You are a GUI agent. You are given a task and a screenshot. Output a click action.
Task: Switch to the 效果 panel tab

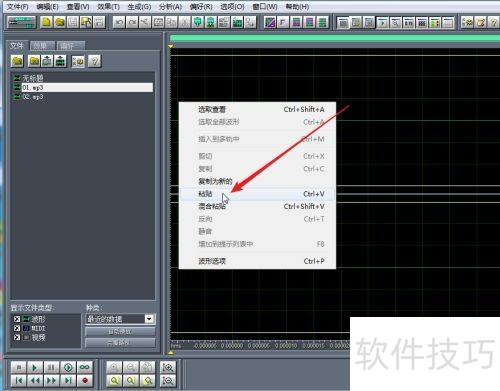pos(42,45)
